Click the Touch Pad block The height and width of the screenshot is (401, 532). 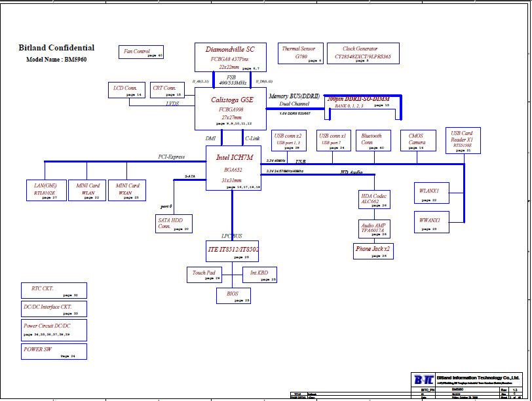coord(204,275)
